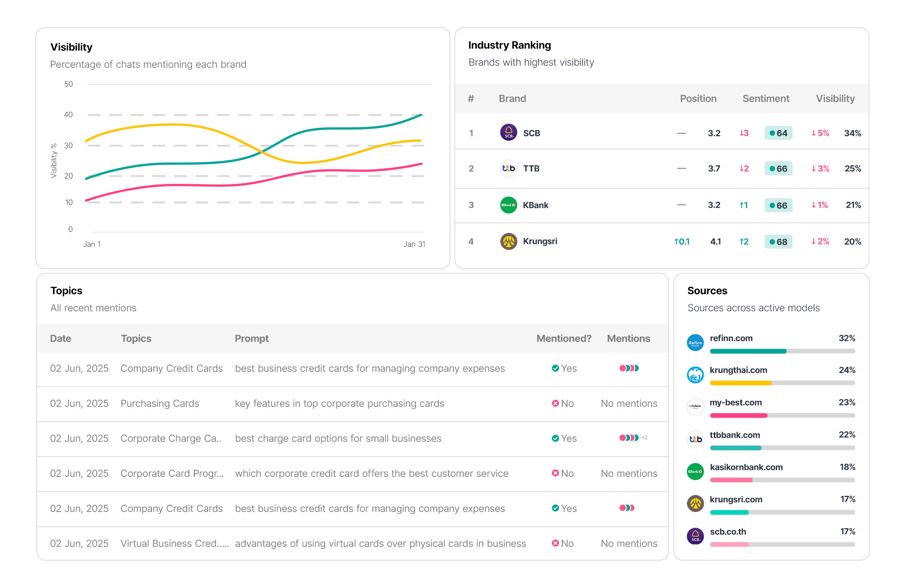This screenshot has width=905, height=588.
Task: Click the Topics column header in the table
Action: (136, 339)
